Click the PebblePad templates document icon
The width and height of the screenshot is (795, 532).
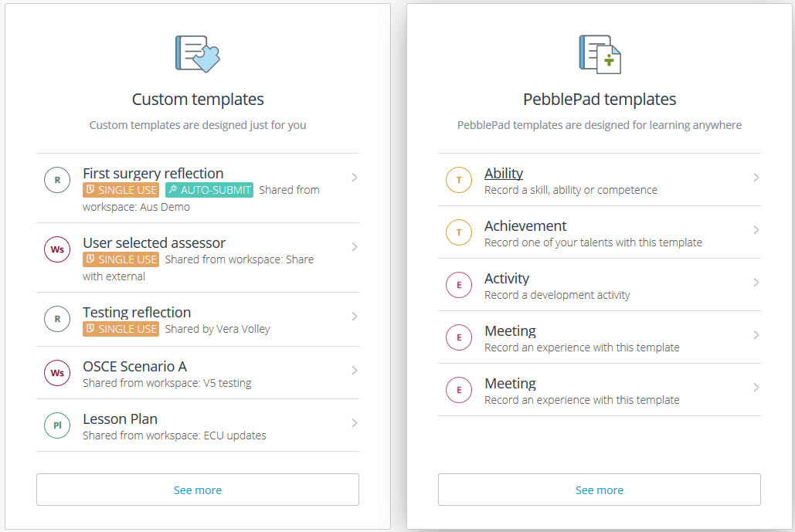coord(600,53)
